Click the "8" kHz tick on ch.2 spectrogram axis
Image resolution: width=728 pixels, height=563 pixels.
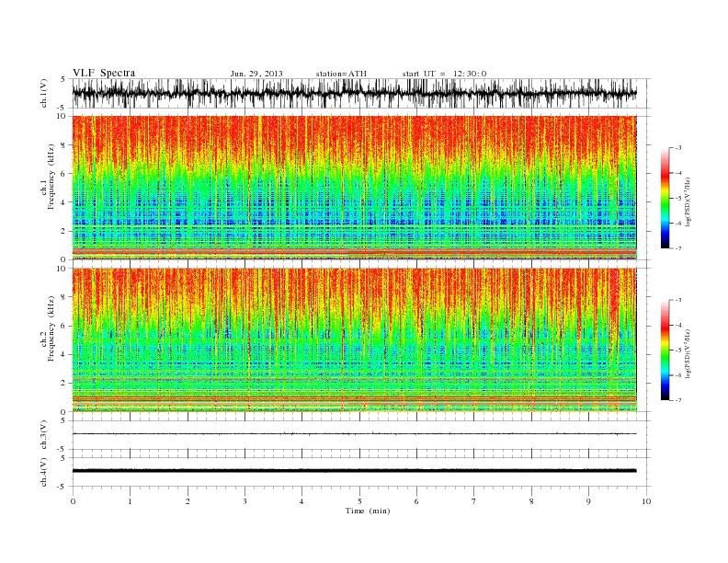(63, 297)
